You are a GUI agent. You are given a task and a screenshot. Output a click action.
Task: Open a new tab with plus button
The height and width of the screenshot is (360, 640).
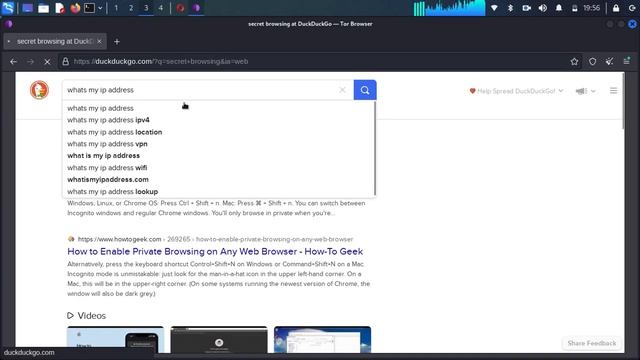coord(117,42)
